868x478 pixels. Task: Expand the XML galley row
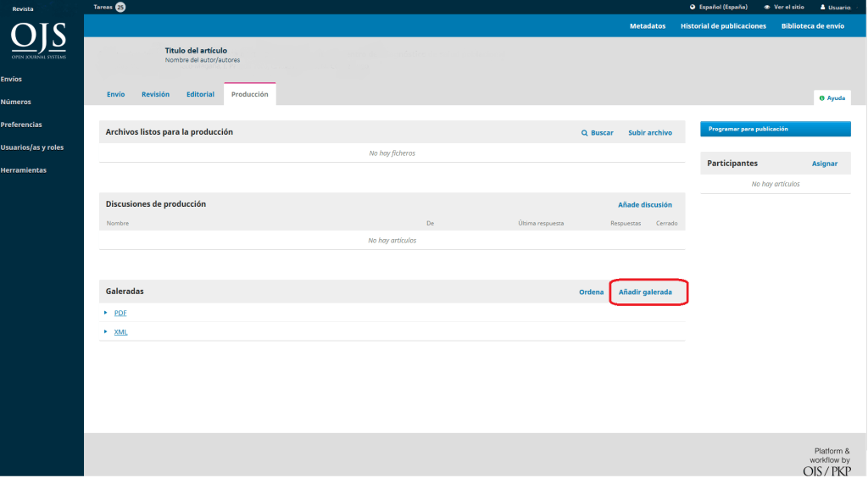click(x=106, y=331)
